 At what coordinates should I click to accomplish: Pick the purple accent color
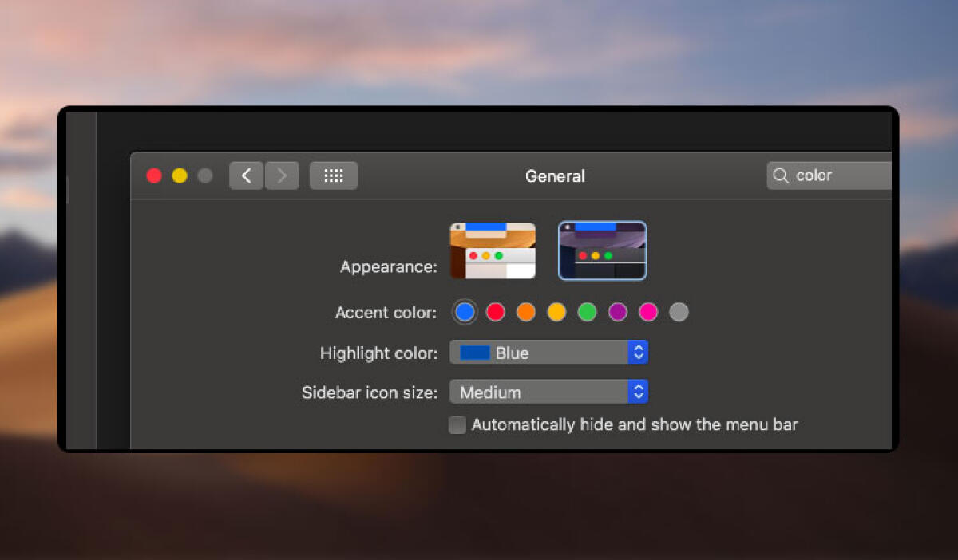click(x=617, y=312)
